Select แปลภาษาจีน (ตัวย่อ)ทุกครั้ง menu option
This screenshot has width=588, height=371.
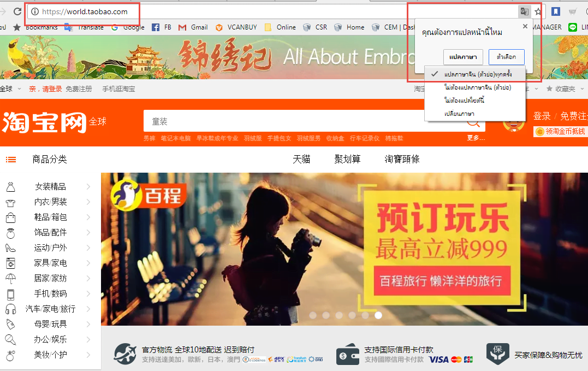coord(475,74)
